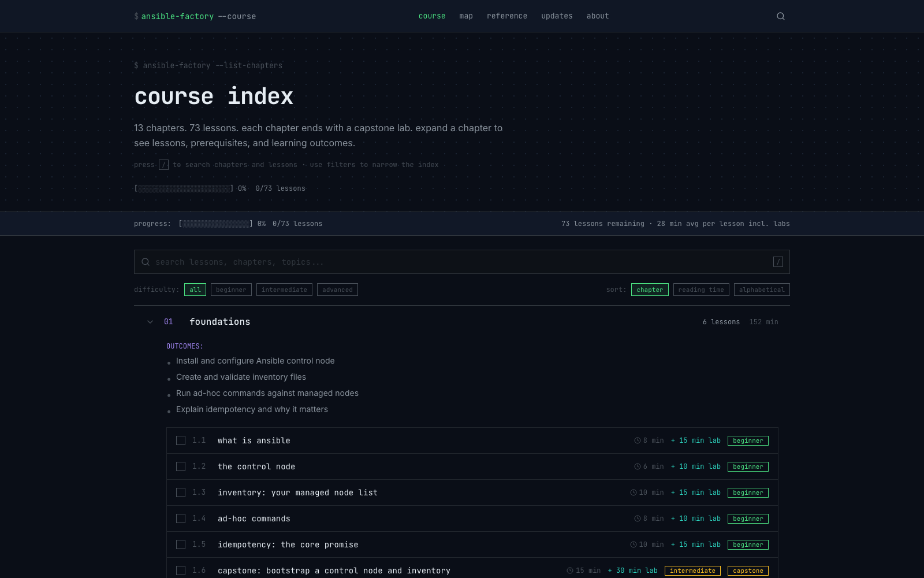Image resolution: width=924 pixels, height=578 pixels.
Task: Focus the search lessons, chapters, topics field
Action: 462,262
